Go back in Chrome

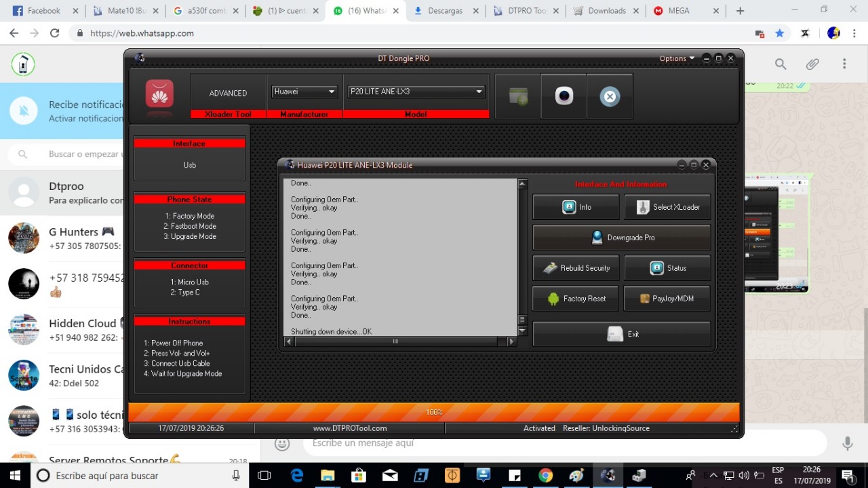pyautogui.click(x=14, y=33)
